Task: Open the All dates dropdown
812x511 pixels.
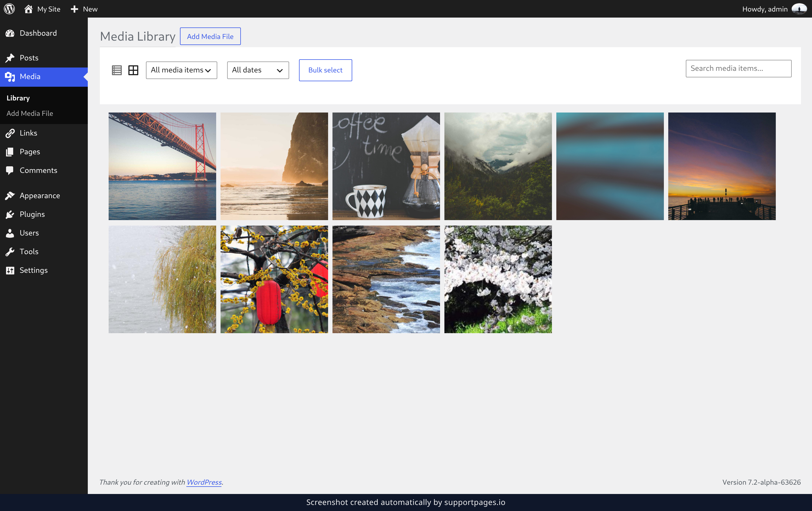Action: [258, 70]
